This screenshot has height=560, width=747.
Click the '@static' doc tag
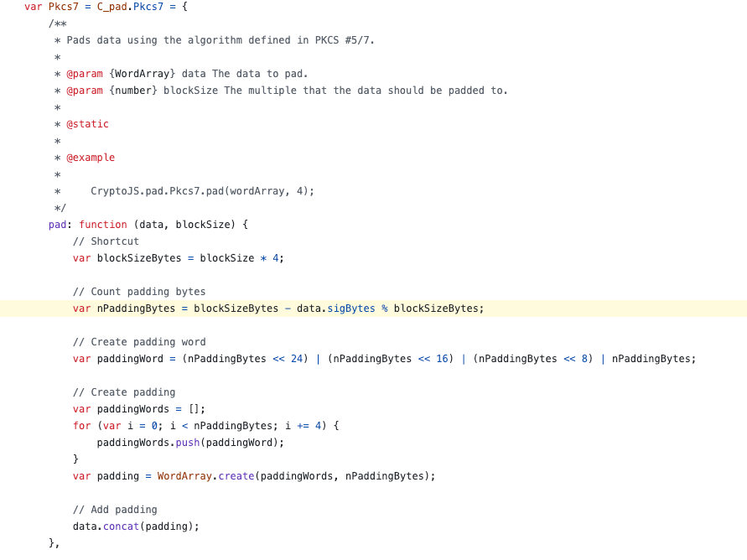pos(88,124)
